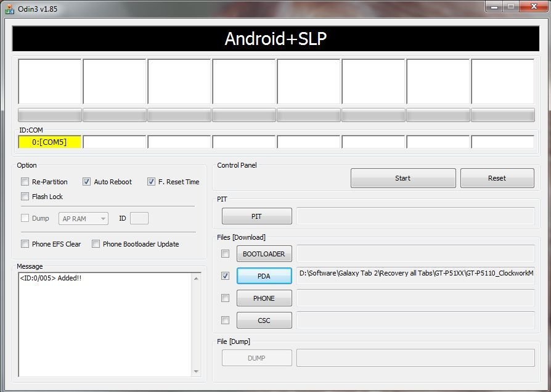The height and width of the screenshot is (392, 551).
Task: Click the Message log scroll down arrow
Action: [196, 371]
